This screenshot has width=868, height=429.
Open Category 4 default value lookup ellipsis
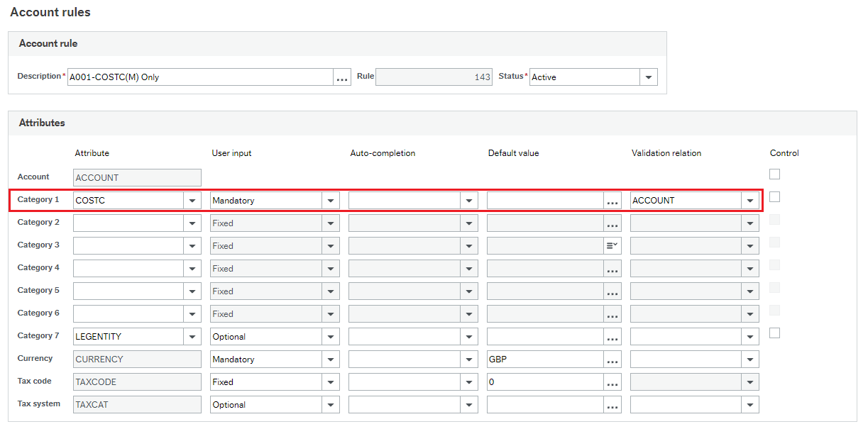click(612, 268)
